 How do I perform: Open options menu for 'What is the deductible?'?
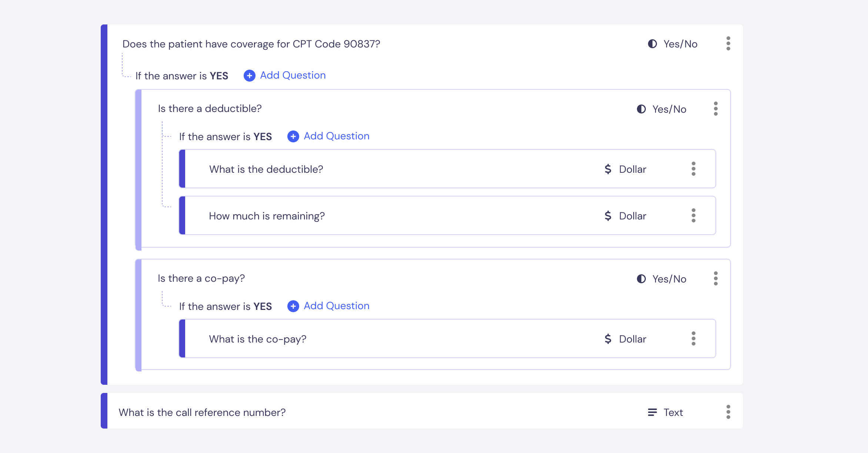(693, 169)
